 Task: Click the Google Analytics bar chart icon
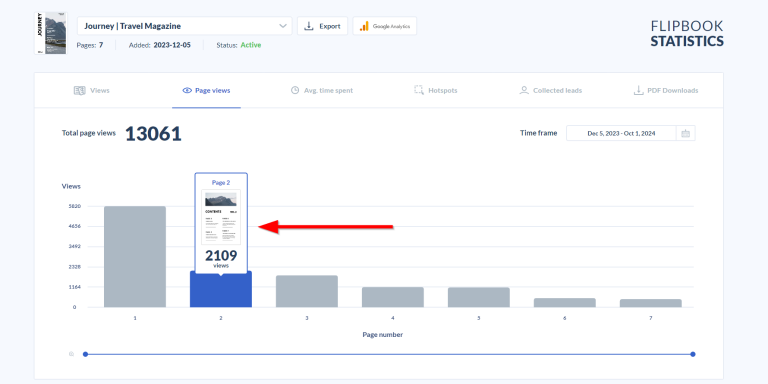[364, 26]
